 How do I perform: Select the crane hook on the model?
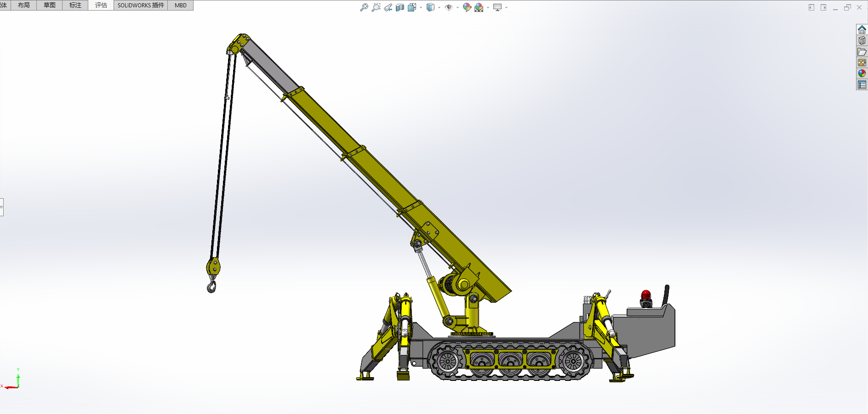click(x=211, y=286)
